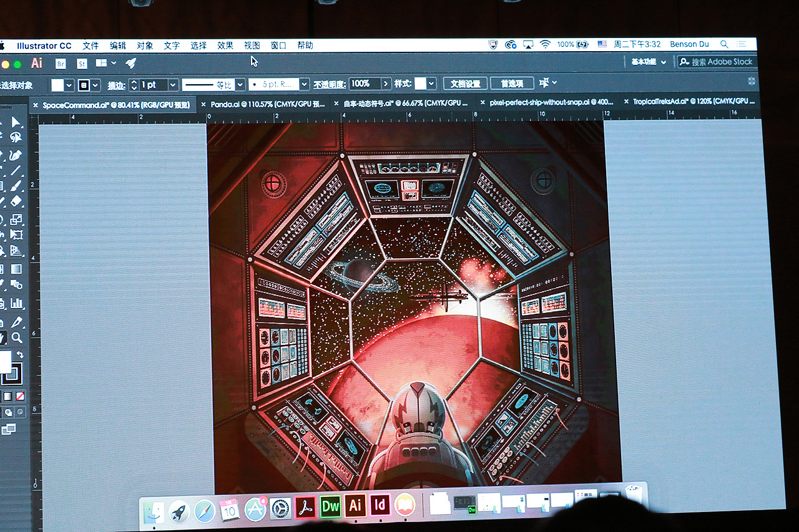
Task: Close the SpaceCommand.ai tab
Action: point(36,105)
